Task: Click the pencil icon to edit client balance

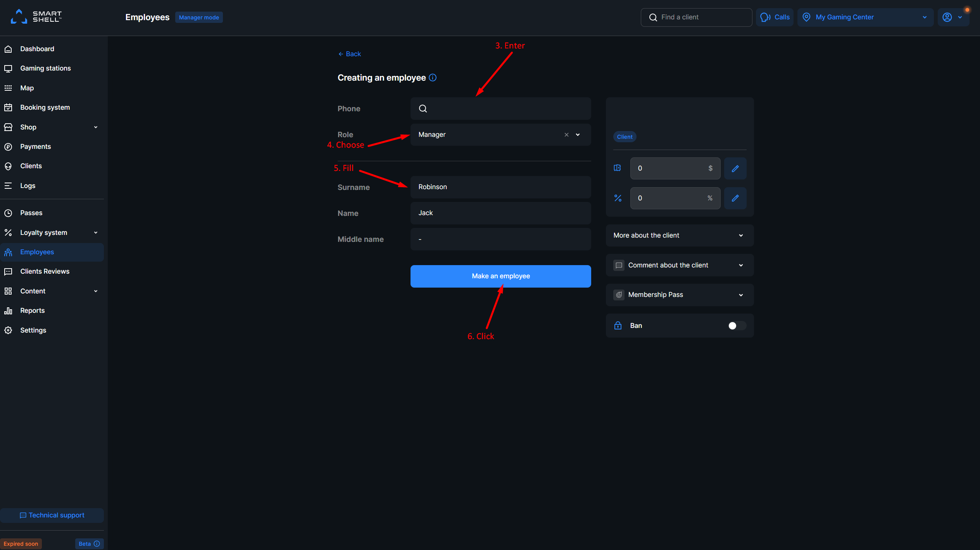Action: click(735, 168)
